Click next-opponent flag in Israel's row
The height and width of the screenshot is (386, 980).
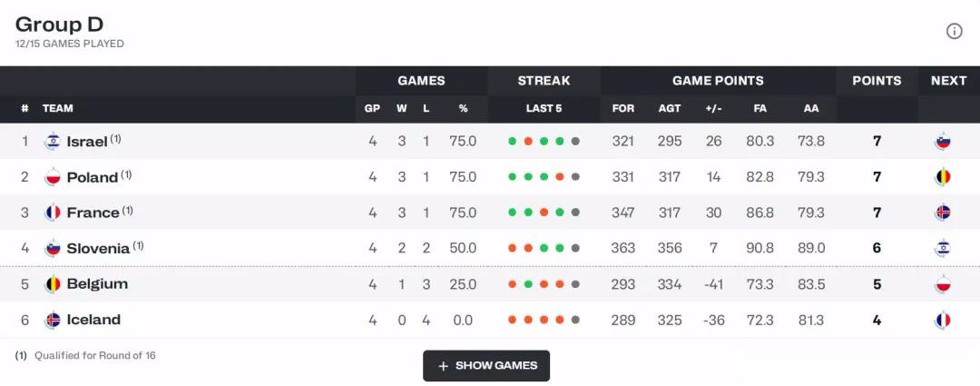[x=943, y=142]
